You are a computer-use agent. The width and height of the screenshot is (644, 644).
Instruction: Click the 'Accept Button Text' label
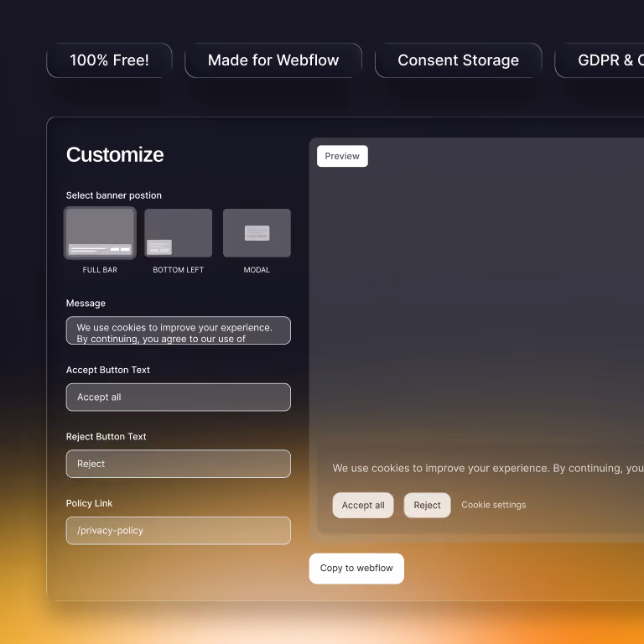(x=108, y=370)
